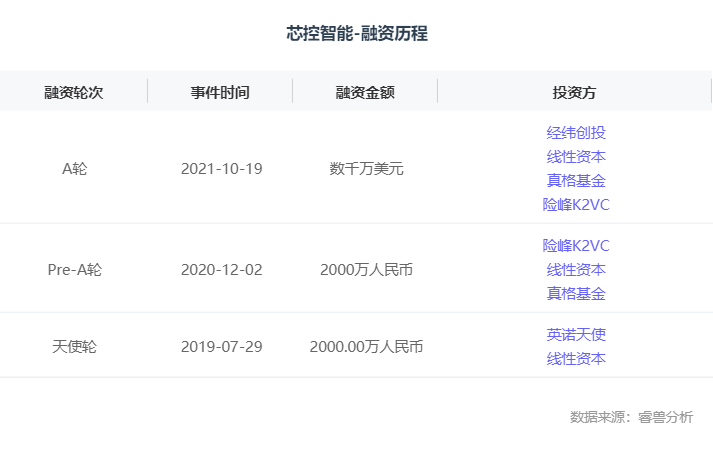Open 真格基金 link in Pre-A轮 row

[576, 293]
